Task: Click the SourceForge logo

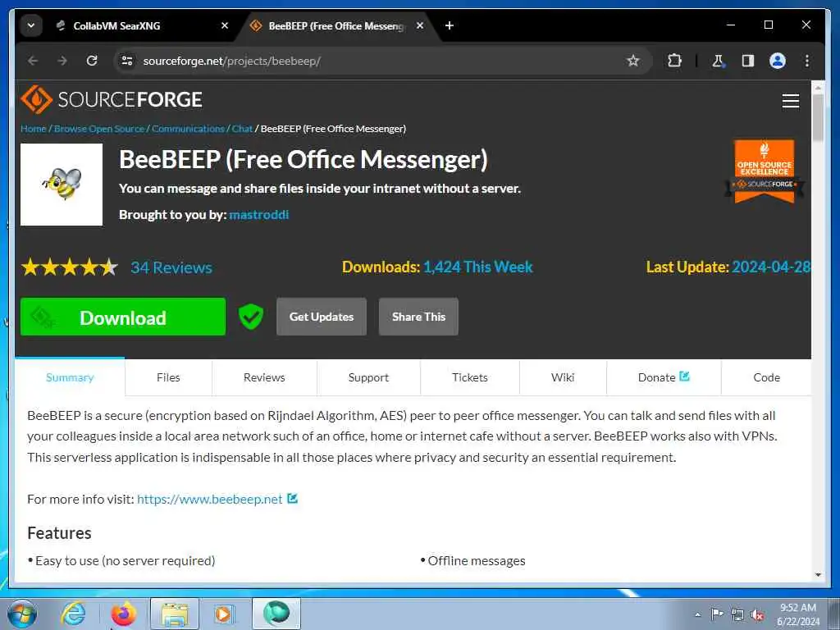Action: (112, 99)
